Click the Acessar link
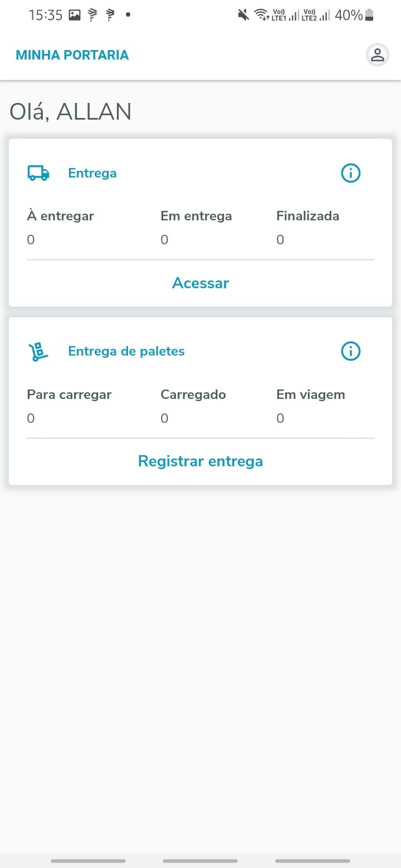This screenshot has width=401, height=868. click(x=200, y=283)
